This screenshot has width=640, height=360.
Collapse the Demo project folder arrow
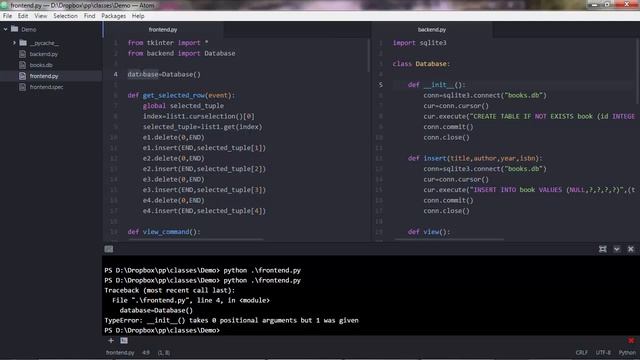click(6, 29)
